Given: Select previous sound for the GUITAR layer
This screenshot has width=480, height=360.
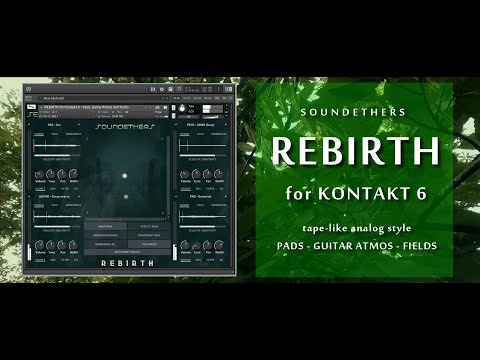Looking at the screenshot, I should pyautogui.click(x=29, y=197).
